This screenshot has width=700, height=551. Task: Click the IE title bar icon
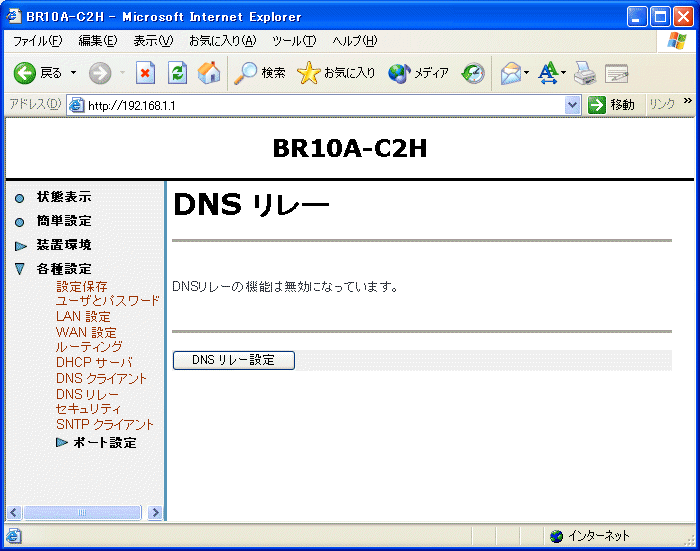[13, 16]
